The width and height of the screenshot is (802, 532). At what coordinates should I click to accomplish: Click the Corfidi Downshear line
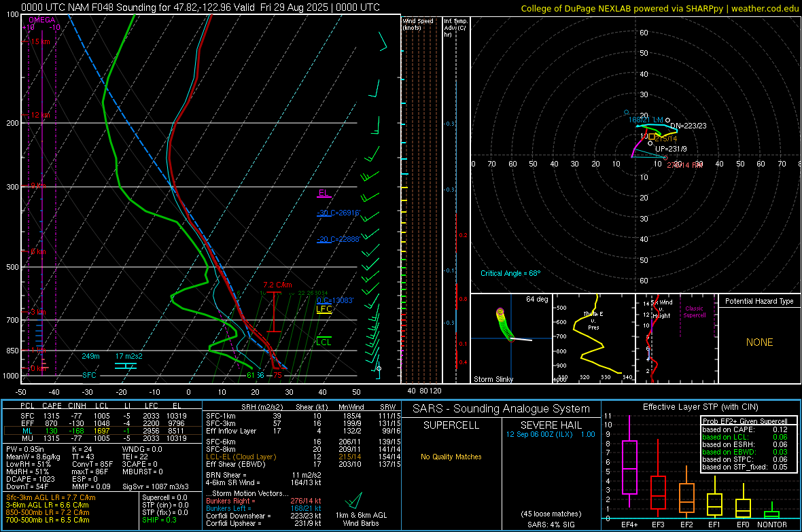[264, 516]
